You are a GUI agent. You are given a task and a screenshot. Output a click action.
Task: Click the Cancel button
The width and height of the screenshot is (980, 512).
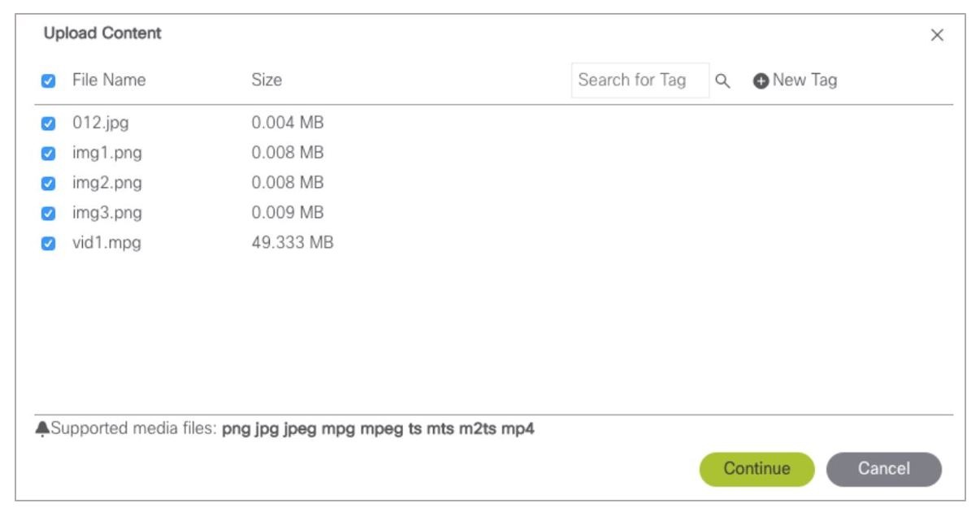point(884,469)
